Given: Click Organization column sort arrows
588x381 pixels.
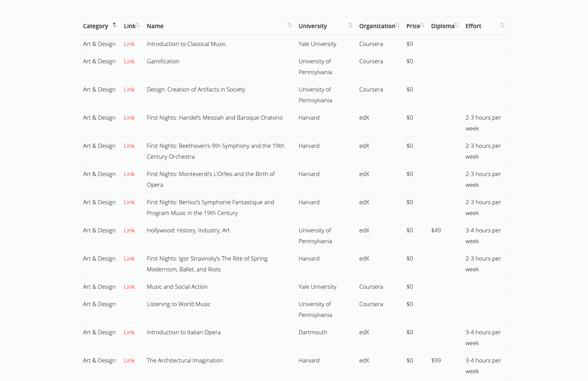Looking at the screenshot, I should coord(398,25).
